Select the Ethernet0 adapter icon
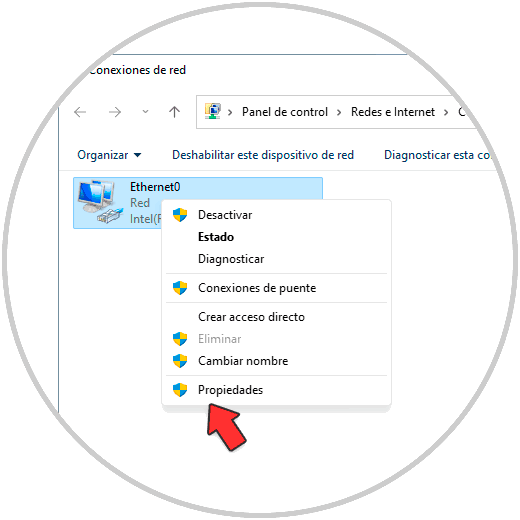520x520 pixels. pos(99,202)
